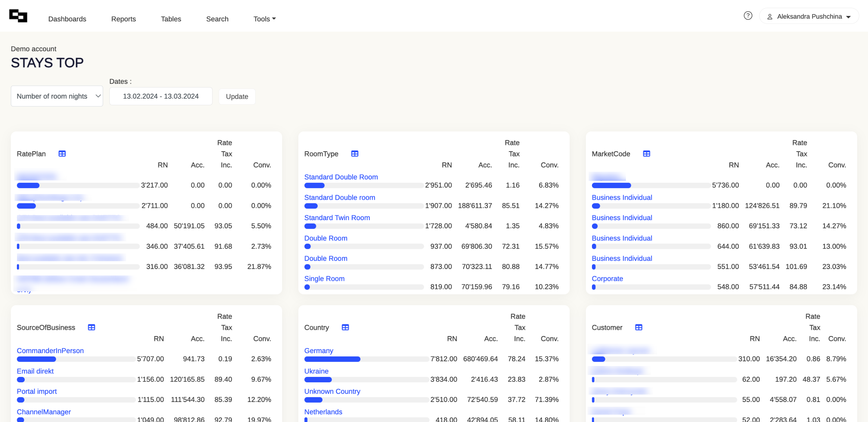The image size is (868, 422).
Task: Open the Number of room nights selector
Action: pyautogui.click(x=57, y=96)
